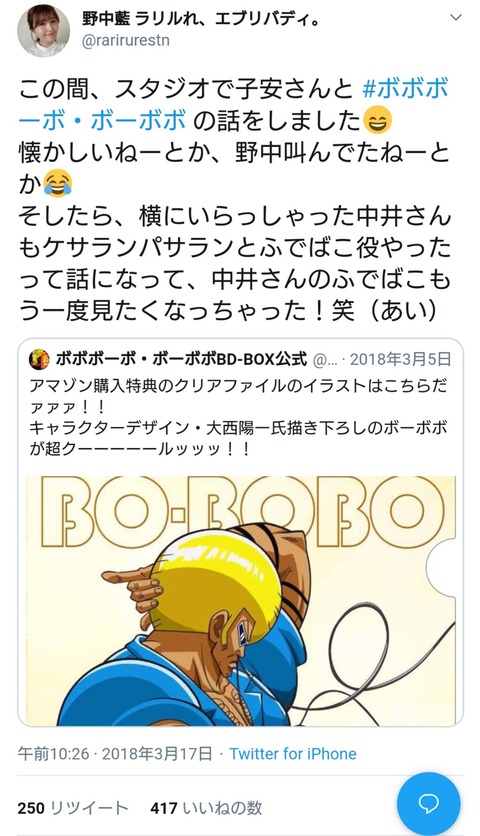The height and width of the screenshot is (836, 480).
Task: Tap the grinning emoji in the tweet
Action: (x=378, y=120)
